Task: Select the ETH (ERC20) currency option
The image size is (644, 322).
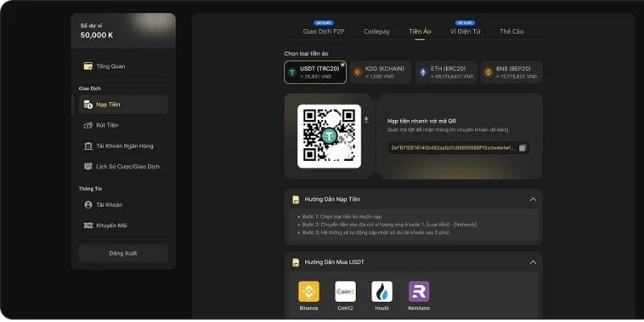Action: pos(446,72)
